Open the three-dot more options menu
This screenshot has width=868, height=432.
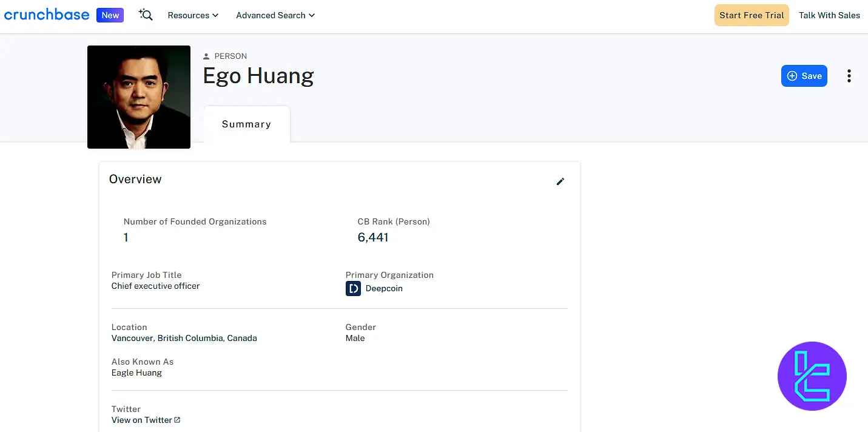[849, 76]
